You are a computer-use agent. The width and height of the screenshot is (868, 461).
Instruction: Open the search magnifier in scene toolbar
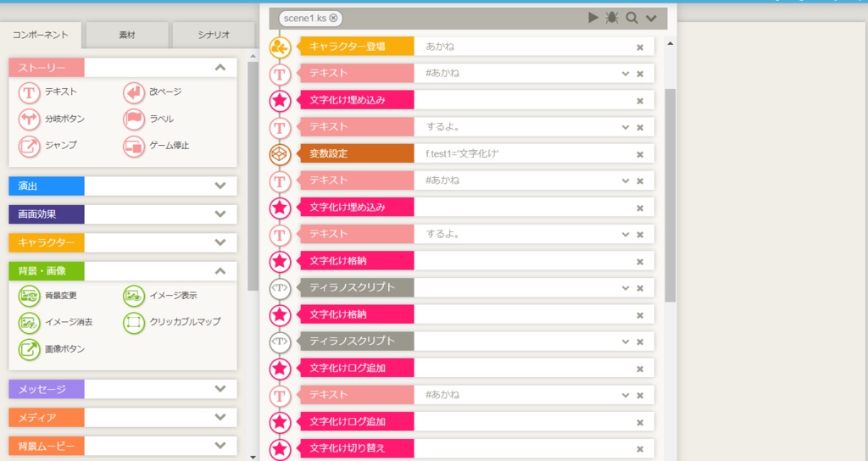[x=632, y=18]
